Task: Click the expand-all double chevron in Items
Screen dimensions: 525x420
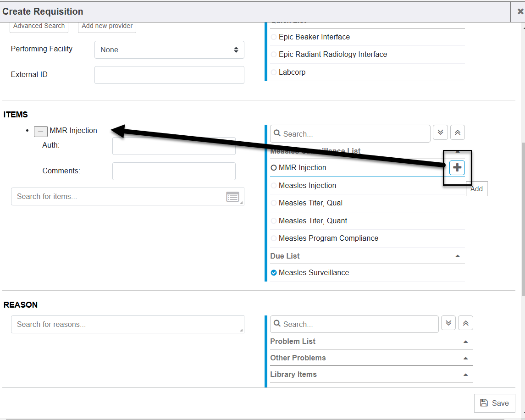Action: pyautogui.click(x=440, y=133)
